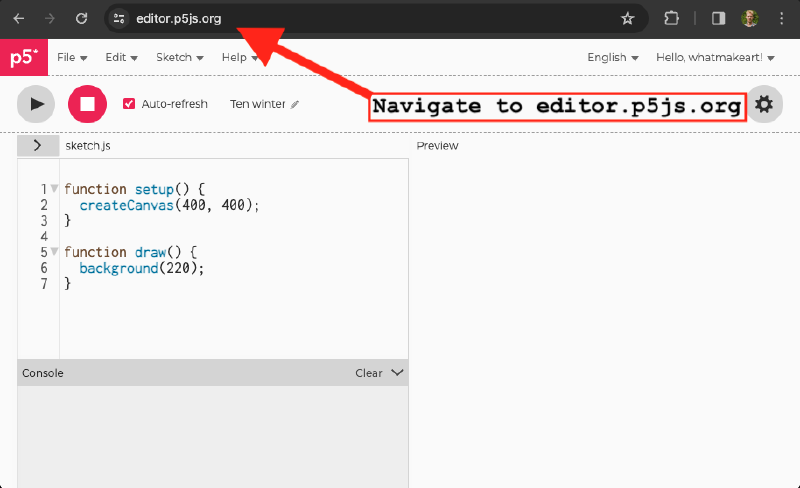The image size is (800, 488).
Task: Click function setup() code line
Action: coord(134,189)
